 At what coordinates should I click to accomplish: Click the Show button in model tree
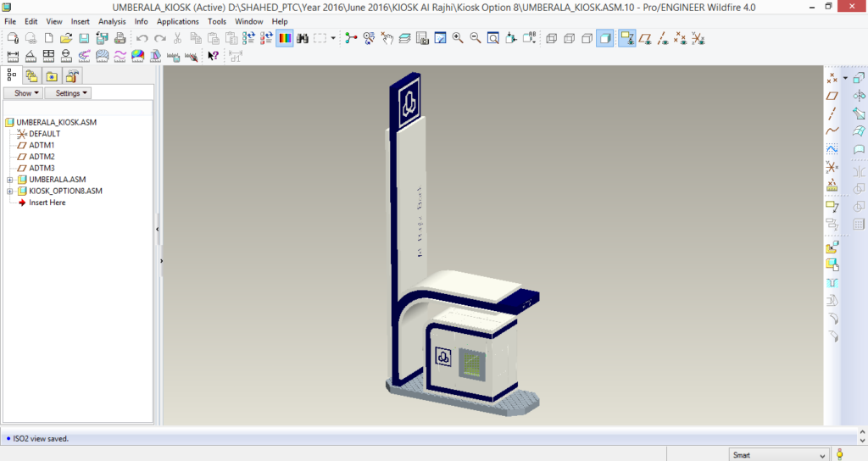pos(23,93)
